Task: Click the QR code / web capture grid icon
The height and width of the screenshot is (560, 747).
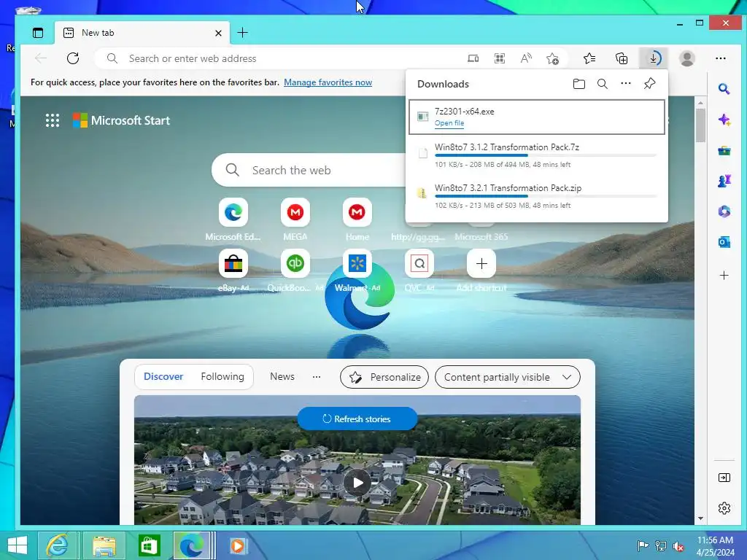Action: point(499,58)
